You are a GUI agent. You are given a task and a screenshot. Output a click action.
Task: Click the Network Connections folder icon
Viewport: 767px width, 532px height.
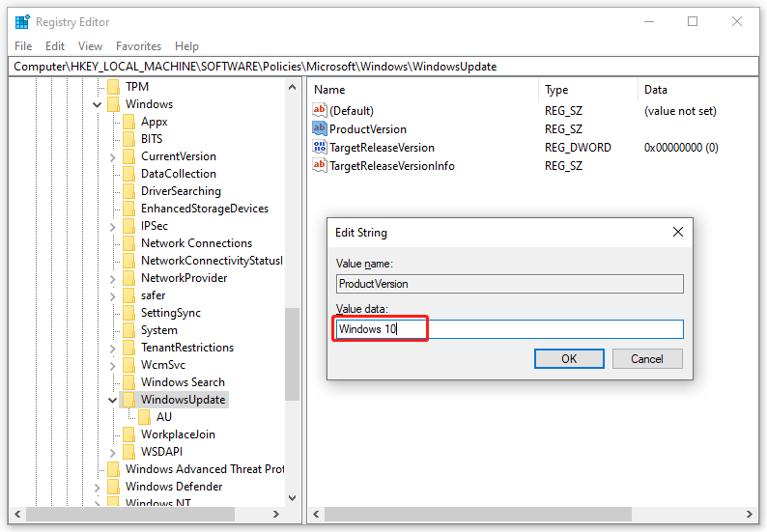tap(129, 243)
